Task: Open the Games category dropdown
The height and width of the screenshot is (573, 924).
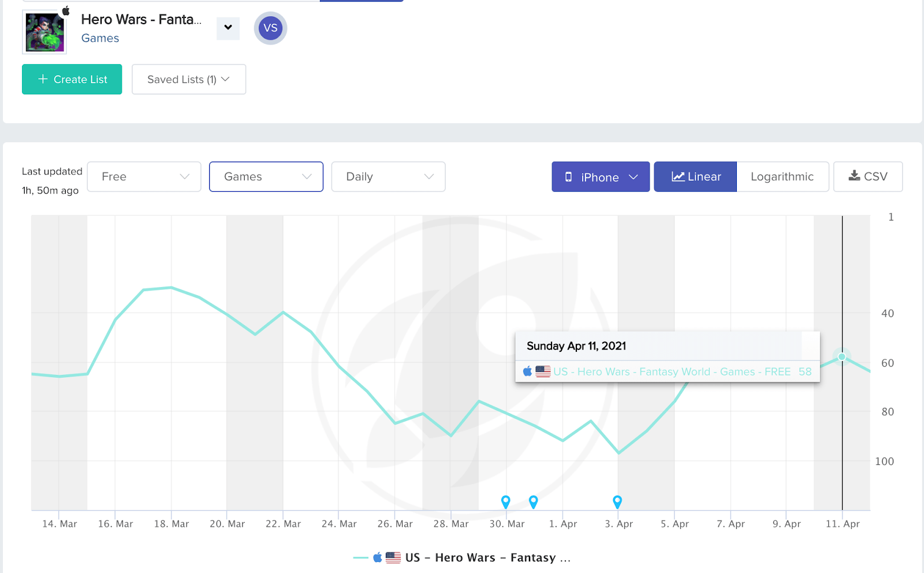Action: pos(266,177)
